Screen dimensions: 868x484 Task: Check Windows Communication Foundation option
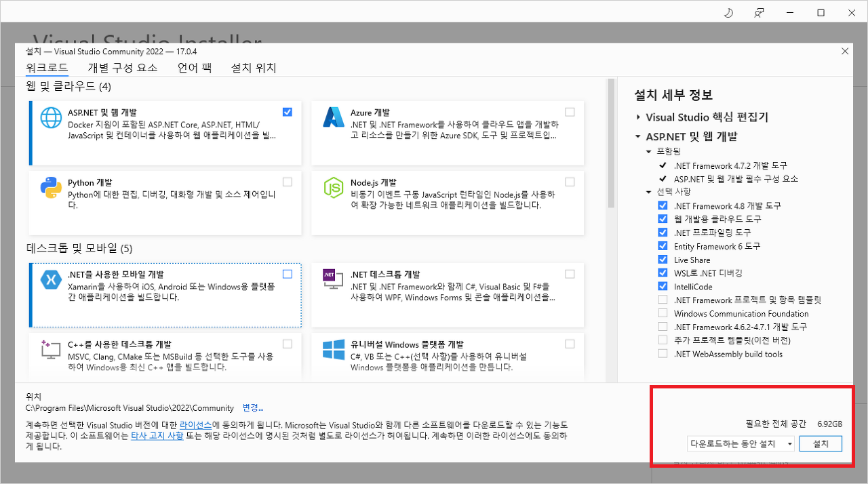click(x=663, y=313)
